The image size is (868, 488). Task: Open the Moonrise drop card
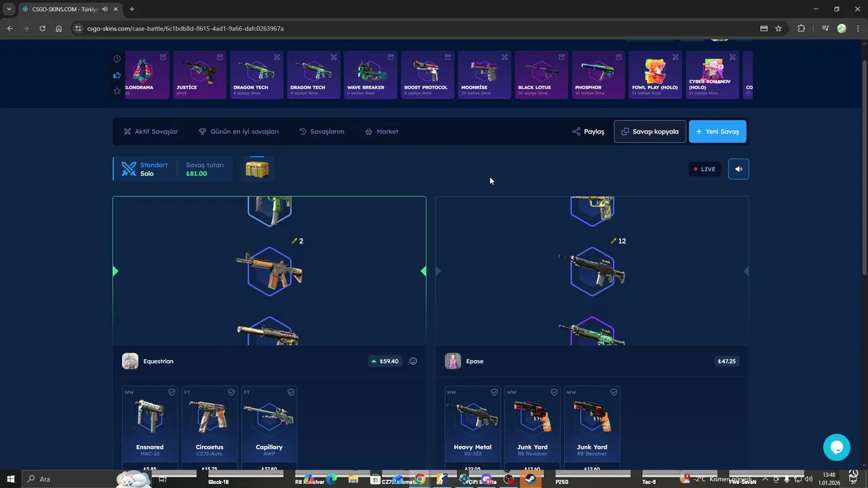pos(484,75)
